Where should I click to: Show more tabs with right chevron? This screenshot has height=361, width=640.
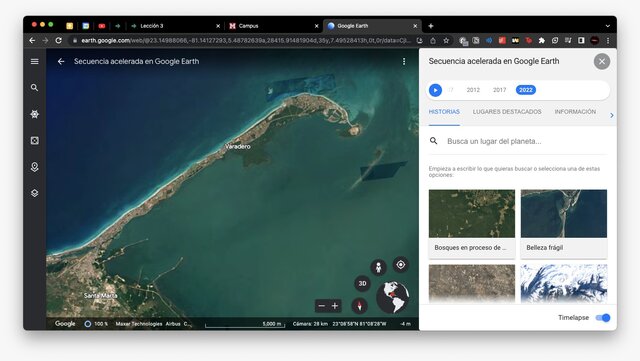[x=611, y=116]
